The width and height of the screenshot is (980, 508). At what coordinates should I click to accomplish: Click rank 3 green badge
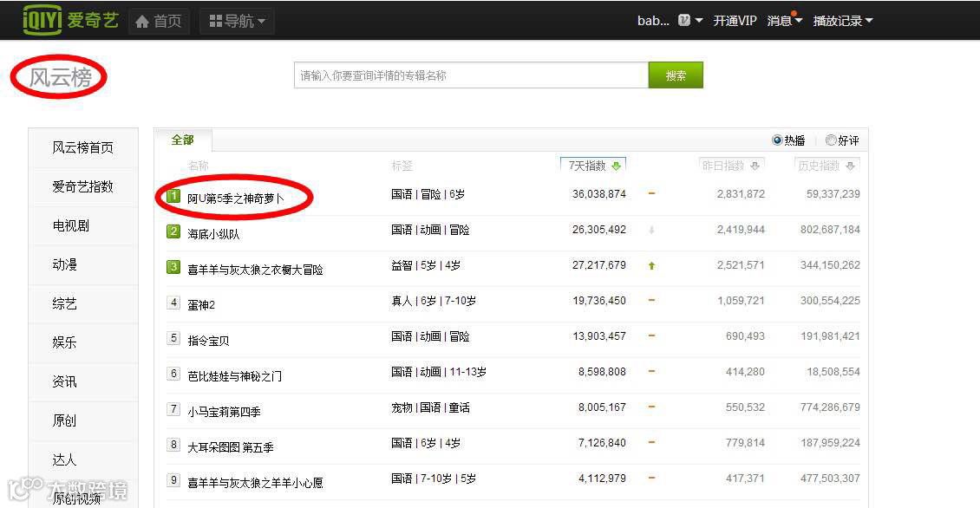click(173, 267)
